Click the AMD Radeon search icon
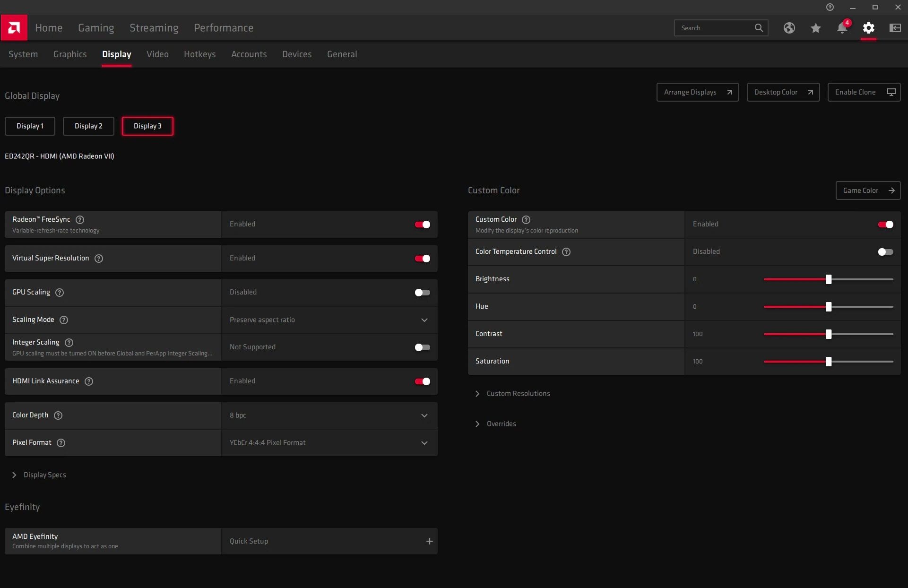Viewport: 908px width, 588px height. [759, 28]
